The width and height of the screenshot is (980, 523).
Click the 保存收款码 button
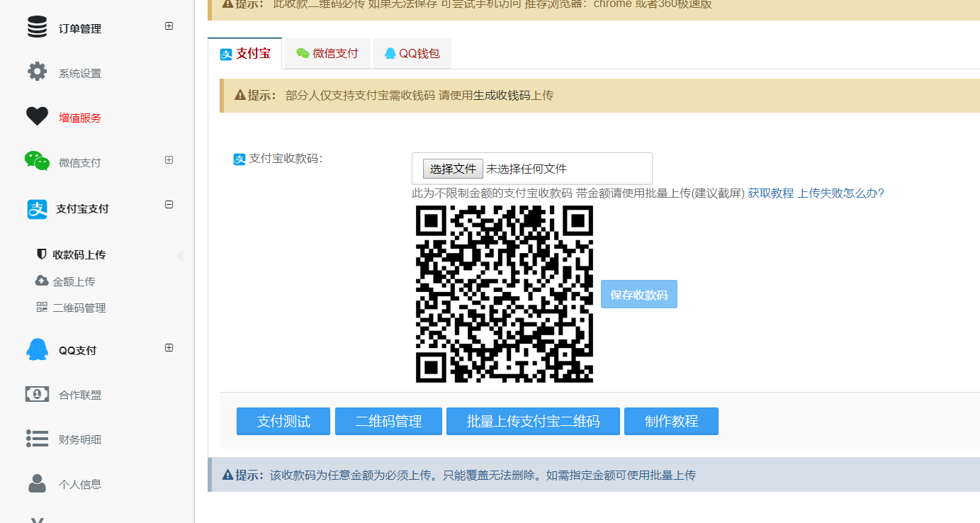(x=639, y=294)
